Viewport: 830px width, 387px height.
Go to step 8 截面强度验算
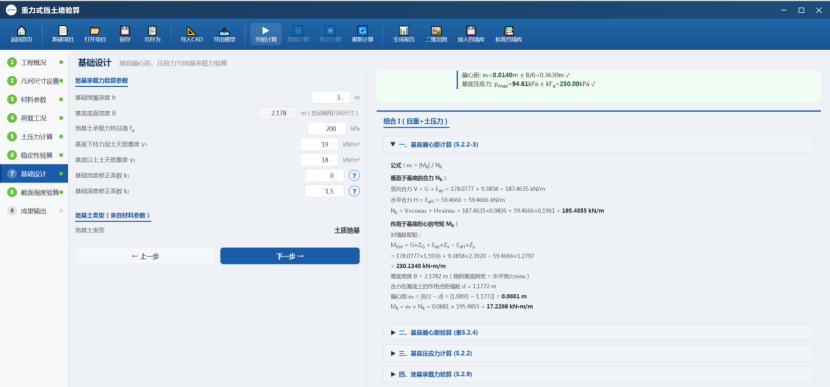coord(34,192)
